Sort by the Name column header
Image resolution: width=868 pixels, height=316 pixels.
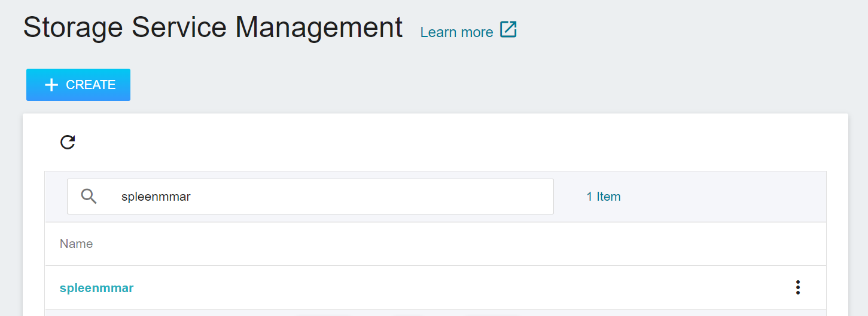tap(76, 244)
